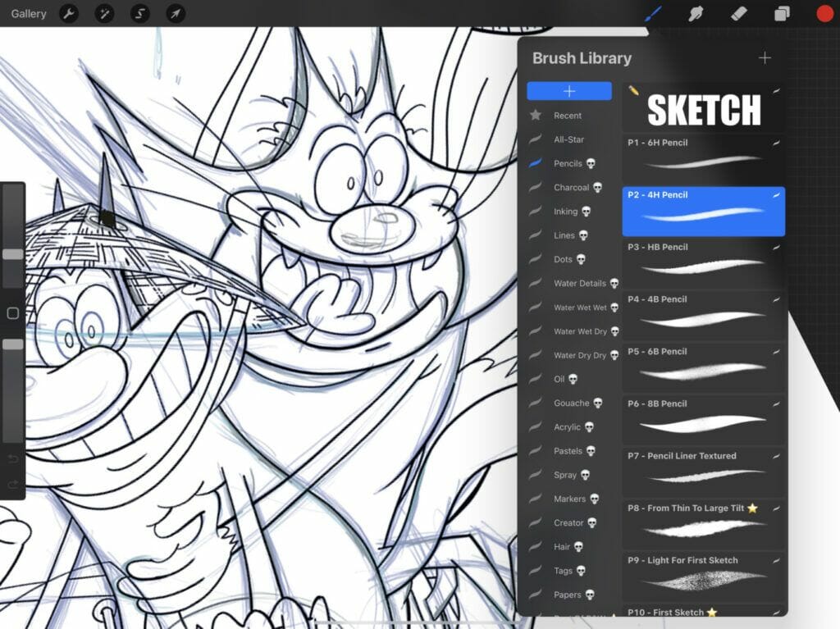The image size is (840, 629).
Task: Pick the Eraser tool
Action: 739,13
